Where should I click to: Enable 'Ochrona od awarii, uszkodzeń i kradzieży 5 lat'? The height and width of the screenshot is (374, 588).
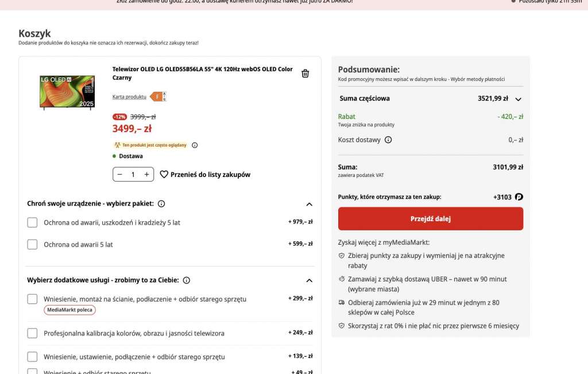click(32, 222)
